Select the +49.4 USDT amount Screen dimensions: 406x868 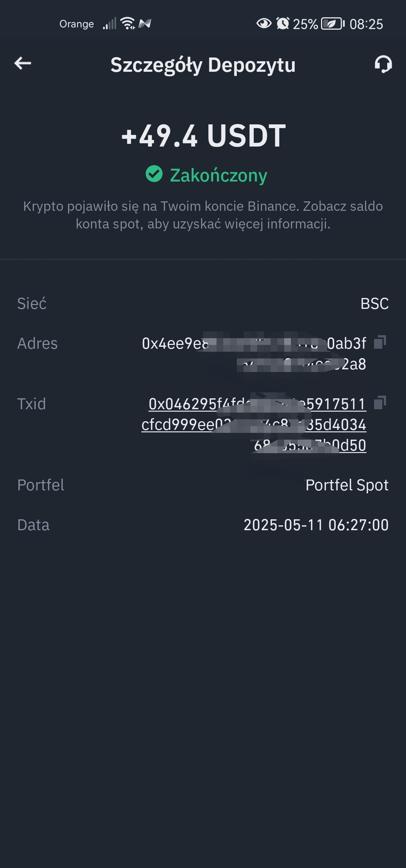[x=203, y=136]
